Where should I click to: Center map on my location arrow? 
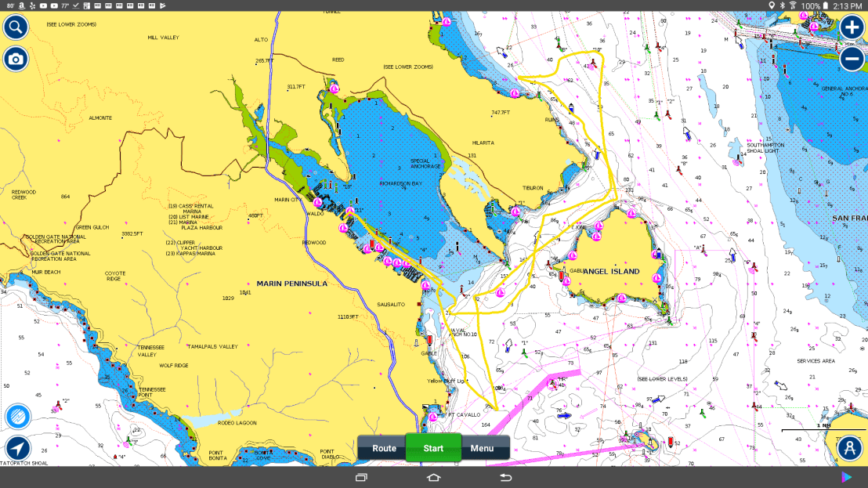click(x=18, y=449)
